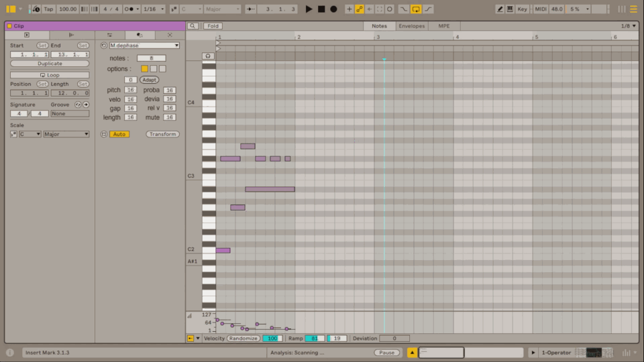Screen dimensions: 644x362
Task: Enable the second options checkbox
Action: [x=154, y=68]
